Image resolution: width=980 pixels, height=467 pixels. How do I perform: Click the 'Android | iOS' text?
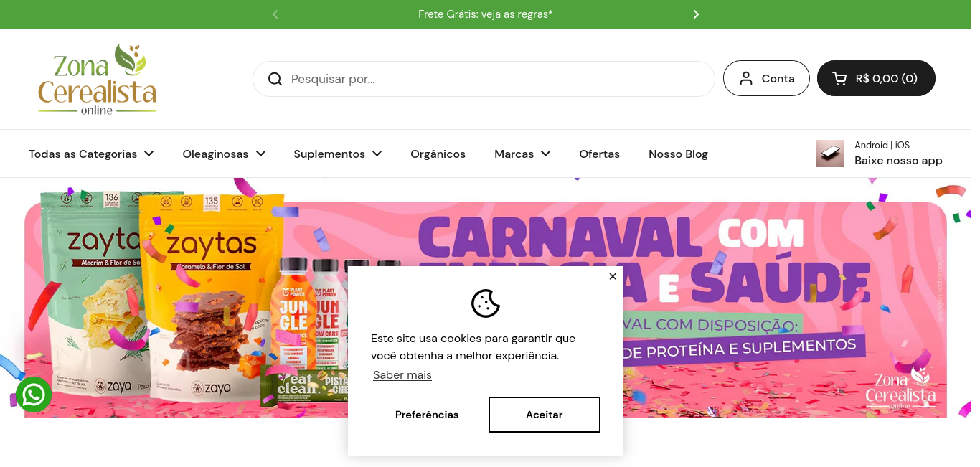click(x=882, y=145)
